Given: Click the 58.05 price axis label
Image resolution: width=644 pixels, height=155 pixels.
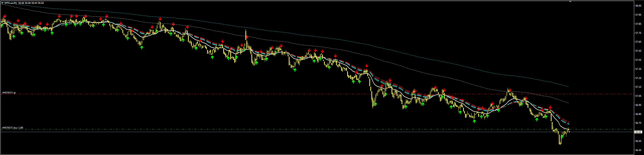Looking at the screenshot, I should pos(638,6).
